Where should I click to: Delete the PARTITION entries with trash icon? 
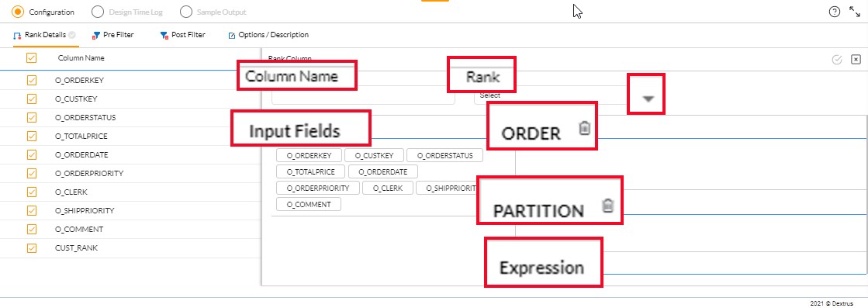tap(608, 206)
